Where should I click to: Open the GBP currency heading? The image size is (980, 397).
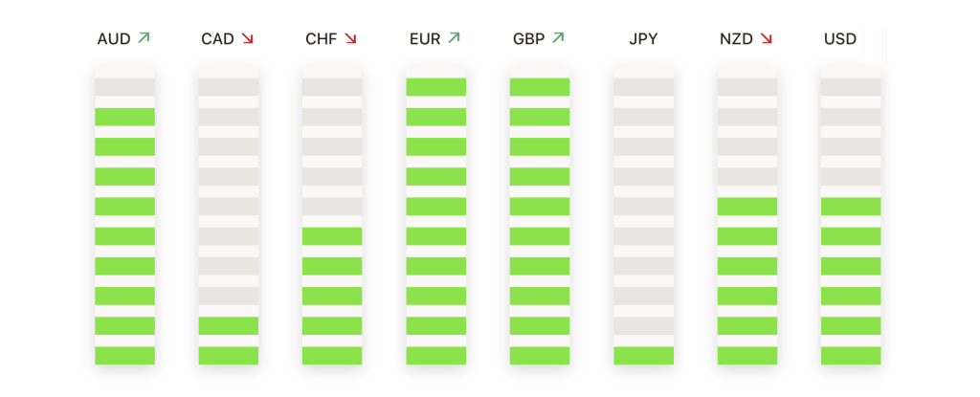click(x=528, y=39)
